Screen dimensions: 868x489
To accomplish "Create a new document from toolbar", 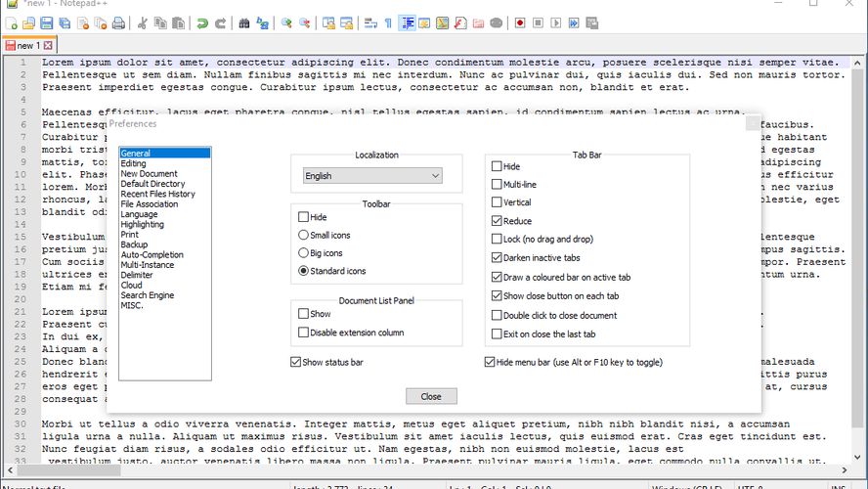I will click(12, 23).
